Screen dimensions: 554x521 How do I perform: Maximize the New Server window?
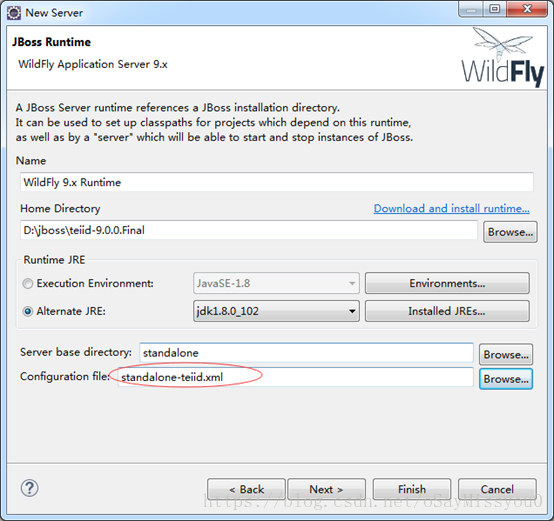[495, 9]
